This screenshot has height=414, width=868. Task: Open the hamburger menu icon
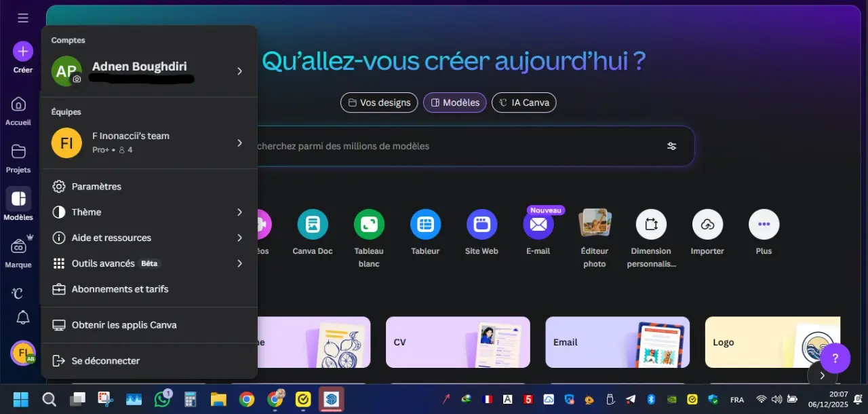coord(23,18)
